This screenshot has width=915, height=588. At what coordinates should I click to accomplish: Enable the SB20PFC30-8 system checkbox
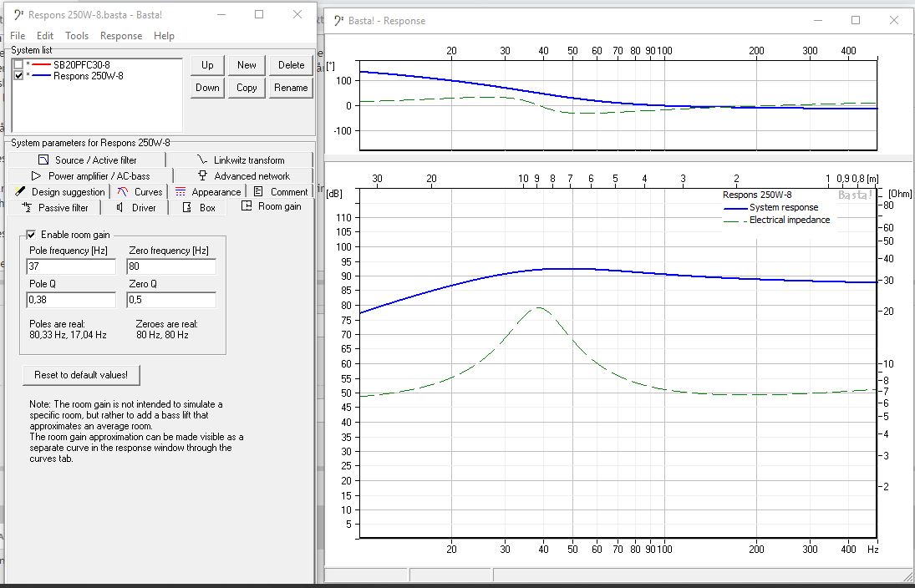click(19, 65)
